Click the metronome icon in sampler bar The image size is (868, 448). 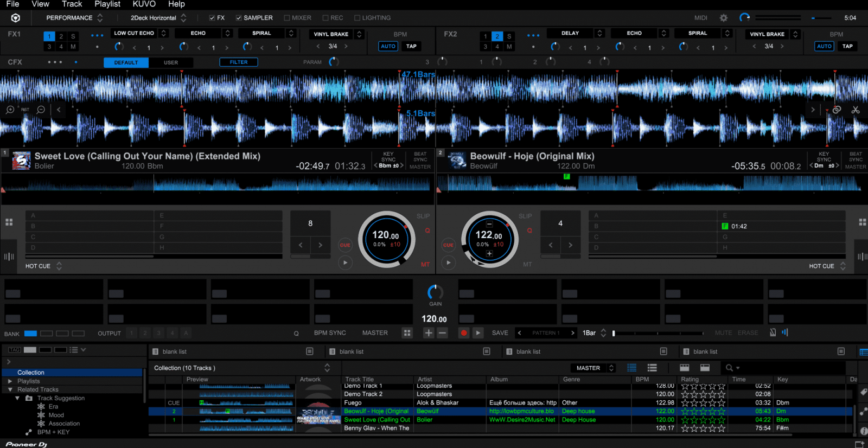point(773,332)
